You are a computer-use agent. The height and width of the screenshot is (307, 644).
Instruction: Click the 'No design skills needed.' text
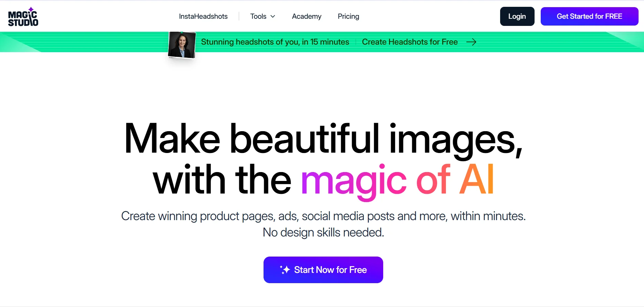point(323,232)
